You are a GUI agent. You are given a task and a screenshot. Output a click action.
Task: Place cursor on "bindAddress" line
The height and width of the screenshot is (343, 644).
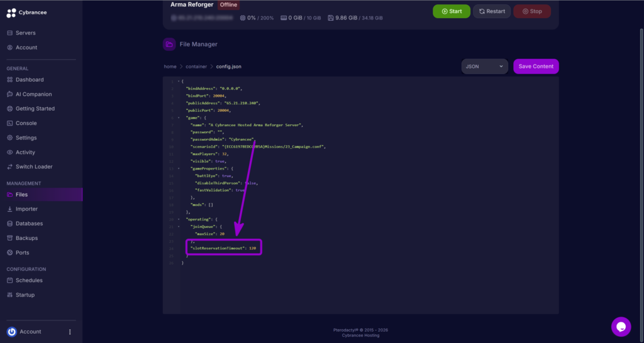214,89
